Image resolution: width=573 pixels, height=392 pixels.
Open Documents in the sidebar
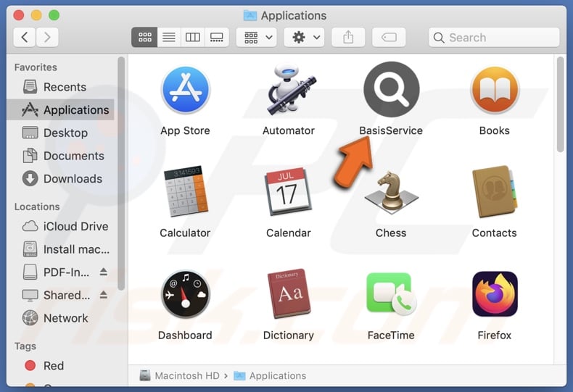tap(60, 156)
